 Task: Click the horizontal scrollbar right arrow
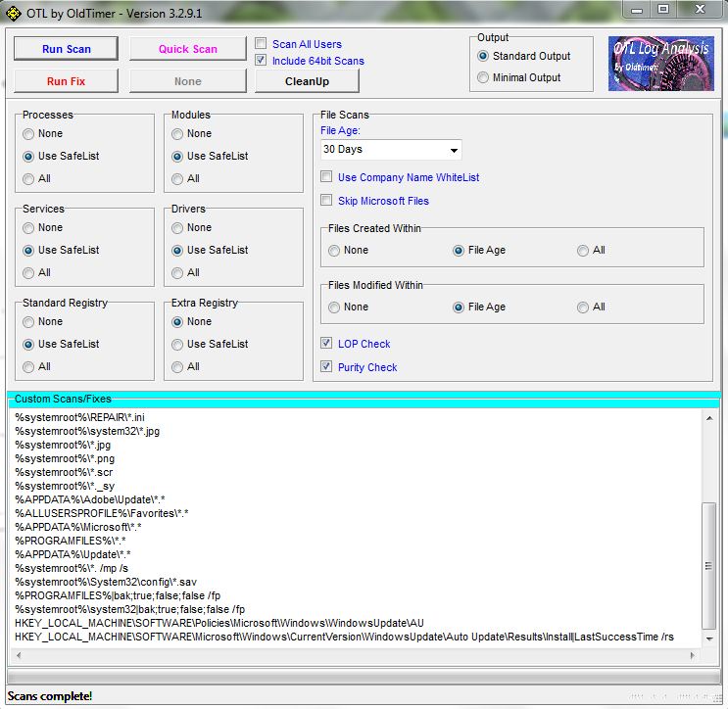693,655
